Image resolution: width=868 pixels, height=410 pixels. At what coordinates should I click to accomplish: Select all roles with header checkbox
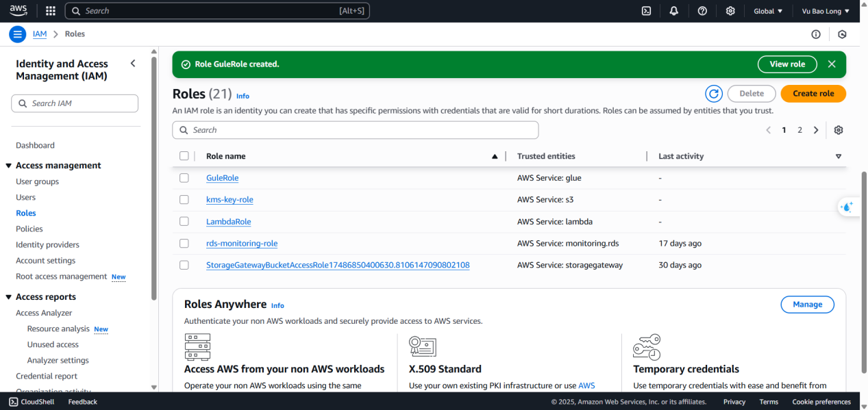point(184,156)
